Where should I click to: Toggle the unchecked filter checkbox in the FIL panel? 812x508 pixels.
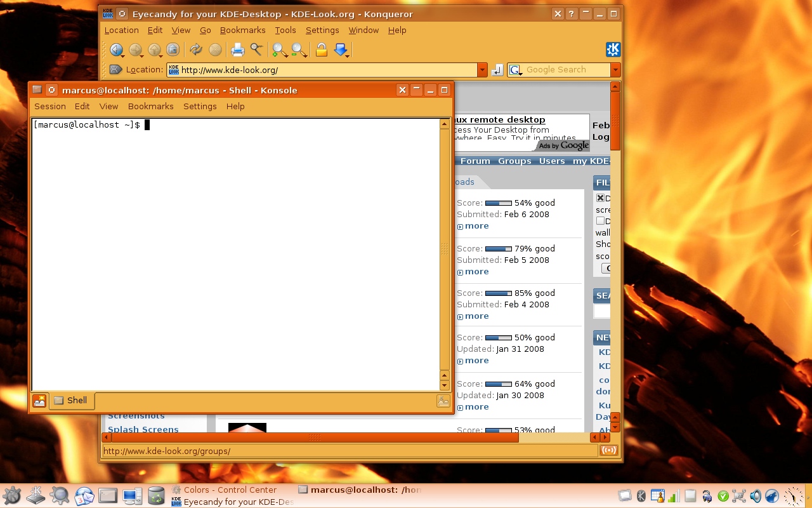tap(600, 221)
